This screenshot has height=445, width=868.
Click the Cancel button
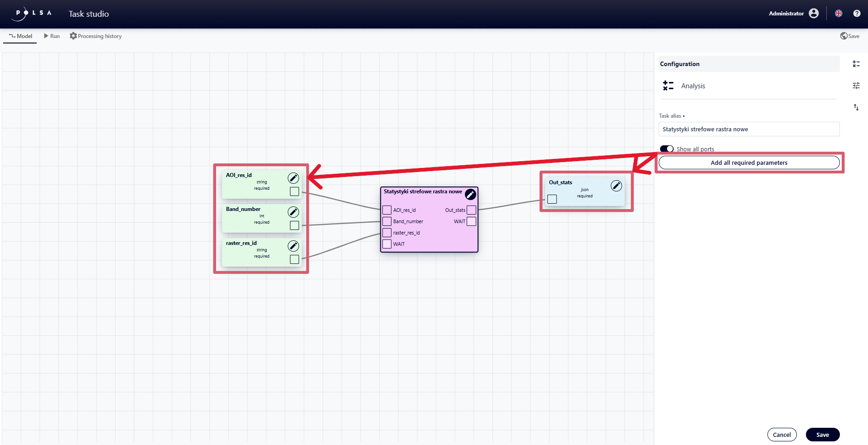[x=782, y=435]
